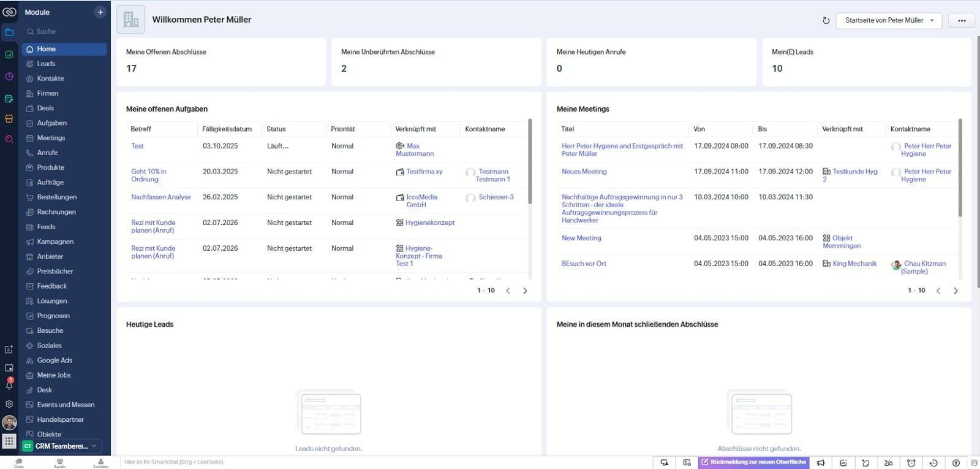This screenshot has width=980, height=469.
Task: Open the app launcher grid icon
Action: pos(9,441)
